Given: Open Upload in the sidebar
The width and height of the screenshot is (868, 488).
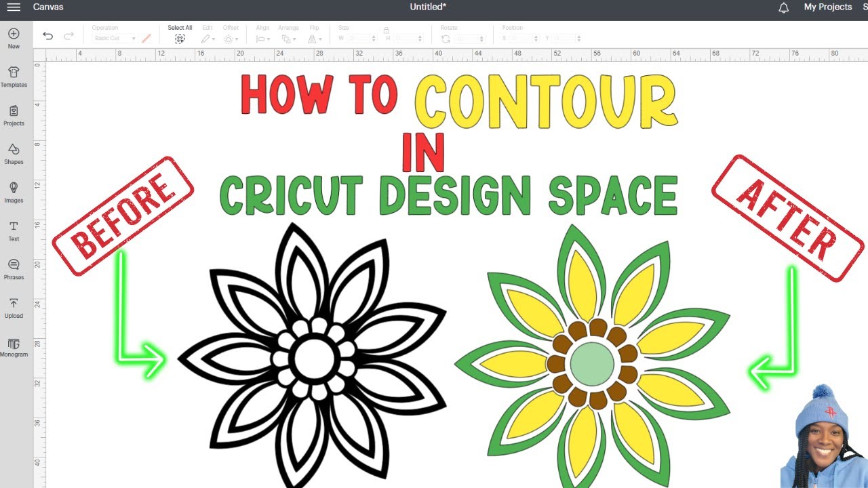Looking at the screenshot, I should pos(14,308).
